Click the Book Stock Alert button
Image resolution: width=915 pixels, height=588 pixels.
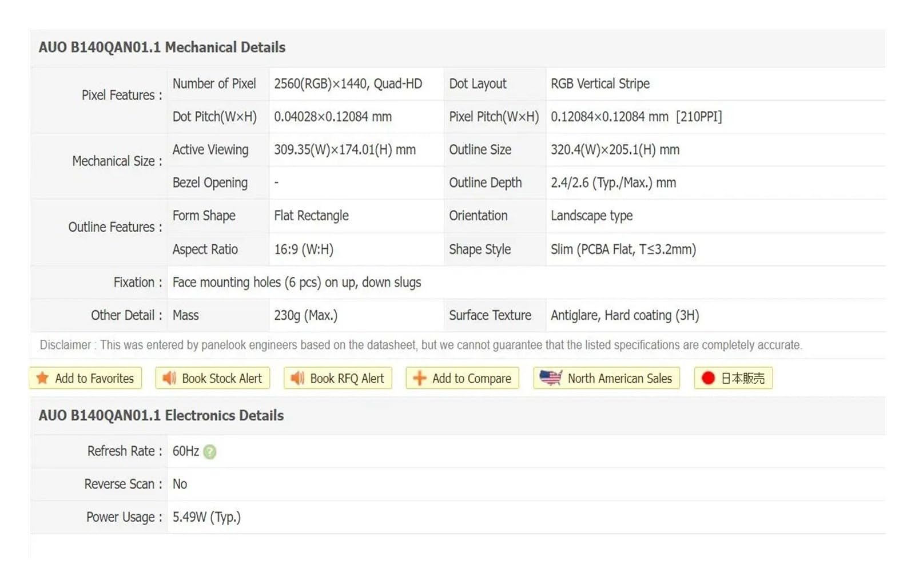[213, 378]
